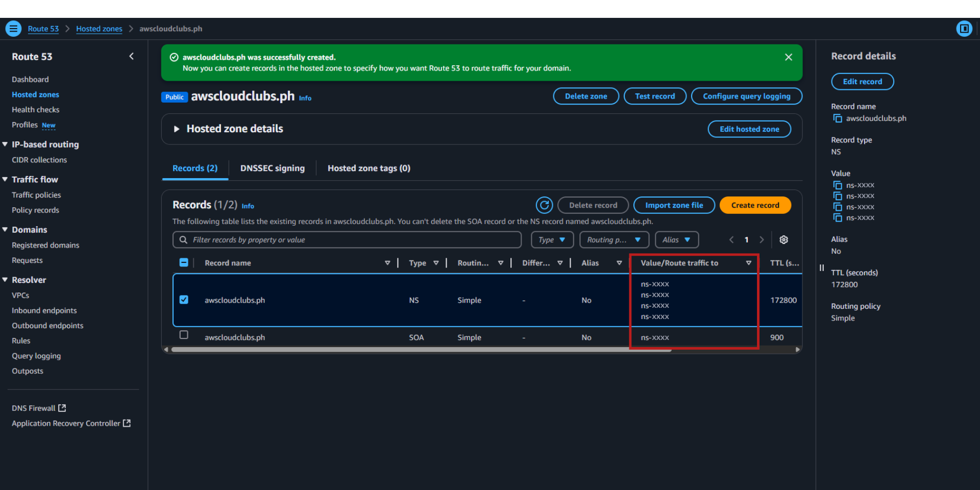Collapse the Resolver section

5,280
